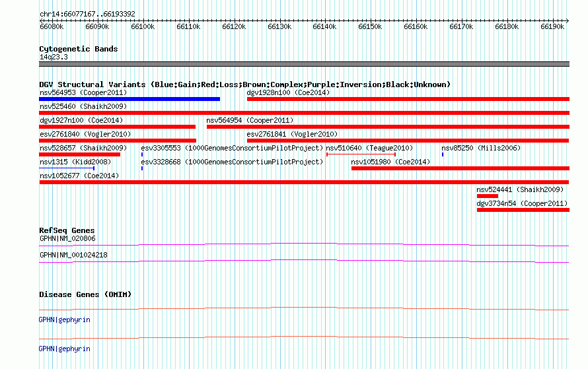
Task: Click the red bar under dgv1927n100
Action: click(118, 127)
